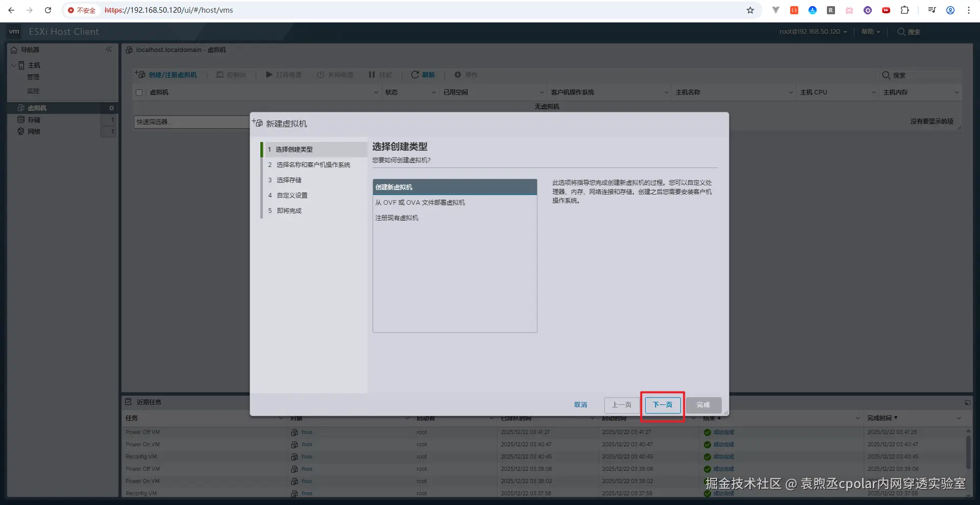Viewport: 980px width, 505px height.
Task: Click the fnos link in Power On VM row
Action: pyautogui.click(x=307, y=444)
